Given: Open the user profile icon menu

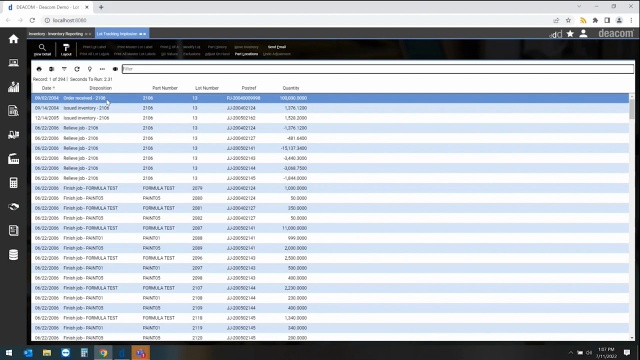Looking at the screenshot, I should click(583, 34).
